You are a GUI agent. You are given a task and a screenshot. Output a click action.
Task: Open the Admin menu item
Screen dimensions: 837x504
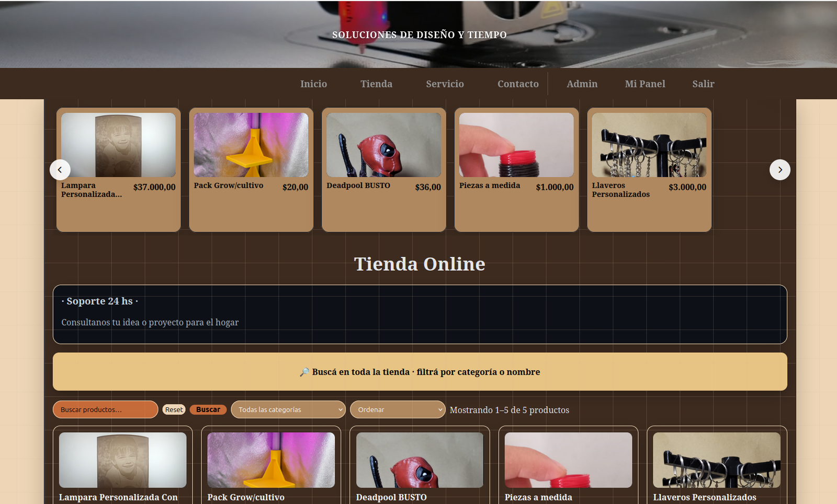tap(582, 84)
